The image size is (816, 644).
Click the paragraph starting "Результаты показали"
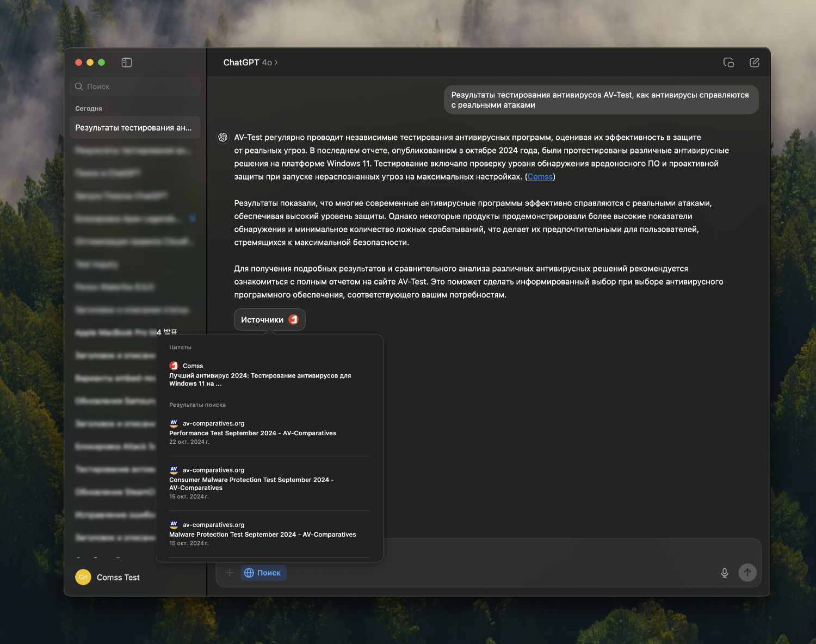473,223
